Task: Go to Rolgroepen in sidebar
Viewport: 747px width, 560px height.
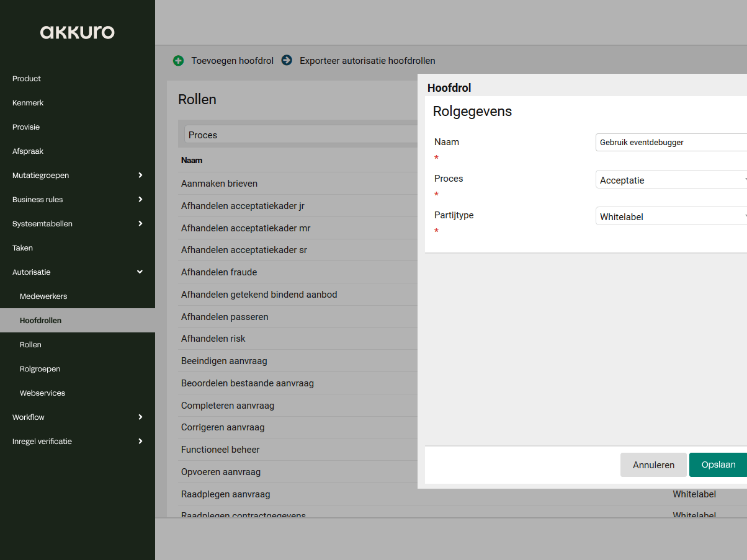Action: point(40,369)
